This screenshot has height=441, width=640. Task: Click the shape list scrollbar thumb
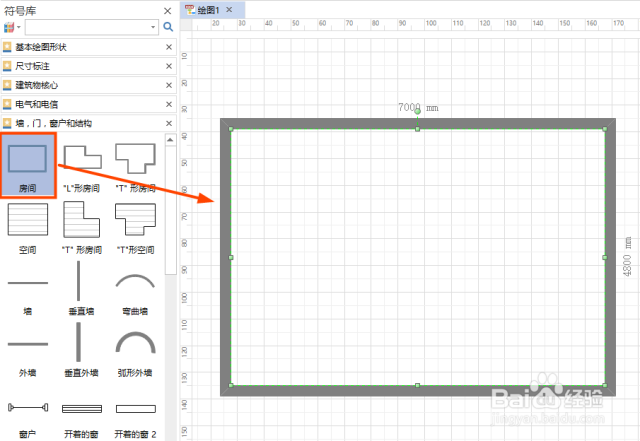pos(171,210)
